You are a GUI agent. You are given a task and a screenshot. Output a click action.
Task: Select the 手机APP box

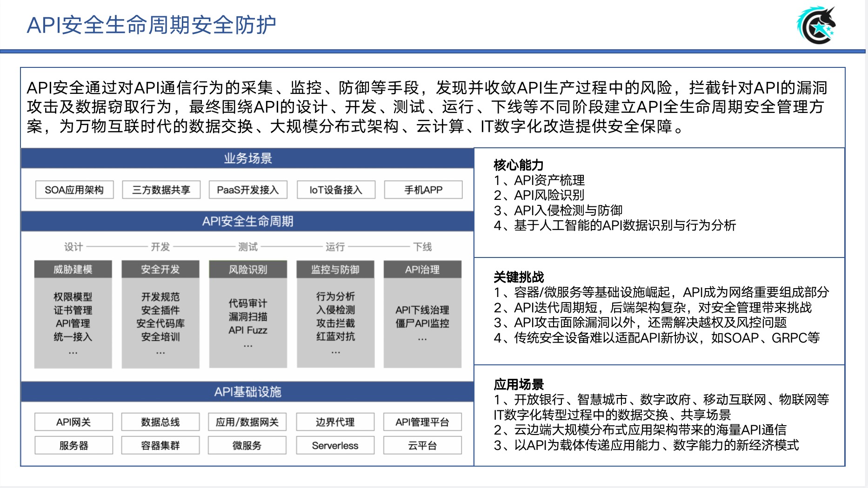click(423, 190)
